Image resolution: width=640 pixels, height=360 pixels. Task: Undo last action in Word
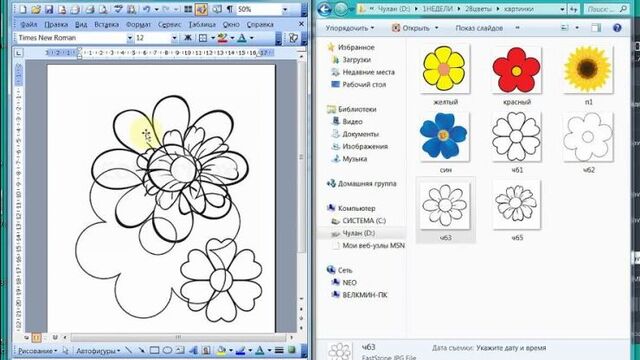(147, 9)
